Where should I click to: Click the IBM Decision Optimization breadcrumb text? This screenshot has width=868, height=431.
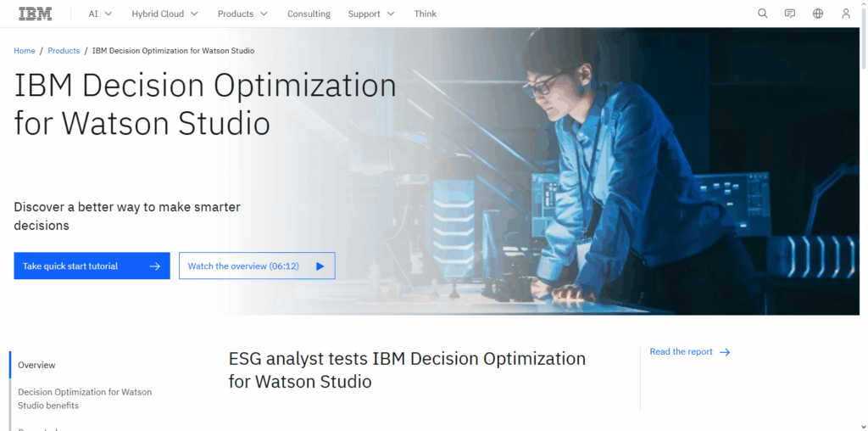(x=173, y=50)
